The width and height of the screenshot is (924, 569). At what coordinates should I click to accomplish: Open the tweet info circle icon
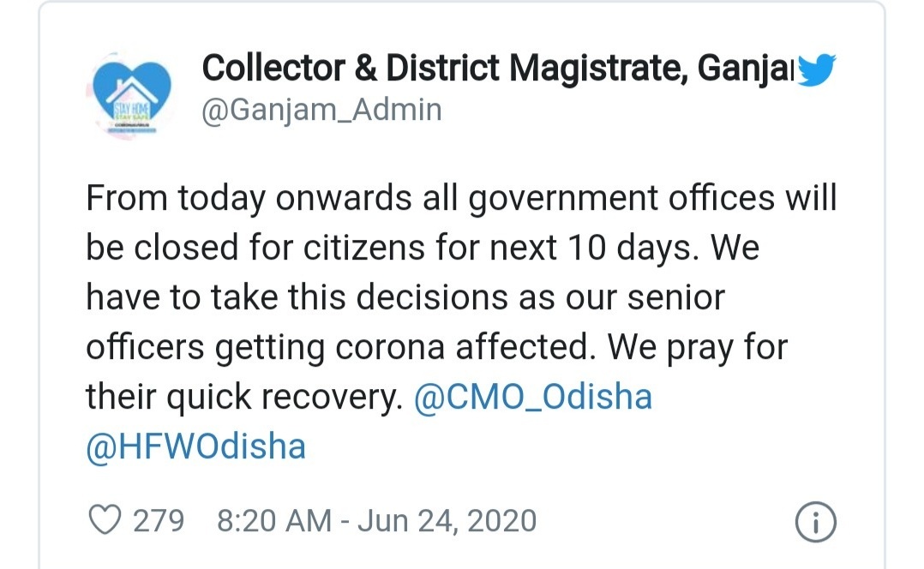point(816,522)
